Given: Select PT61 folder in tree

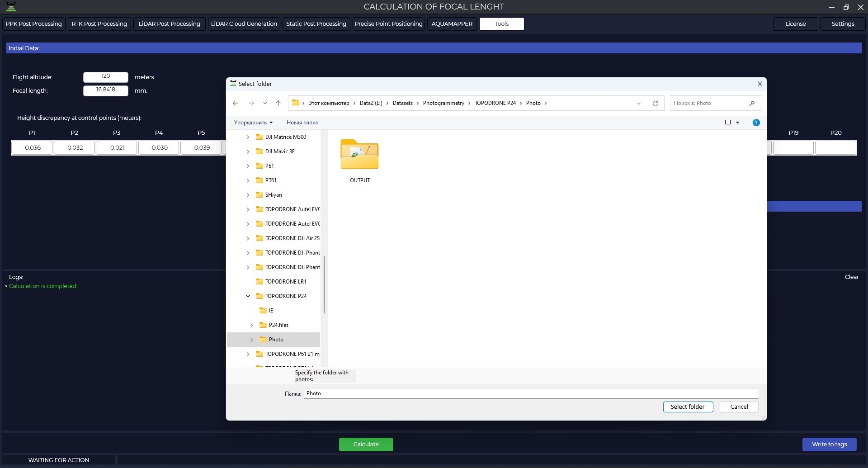Looking at the screenshot, I should (270, 180).
